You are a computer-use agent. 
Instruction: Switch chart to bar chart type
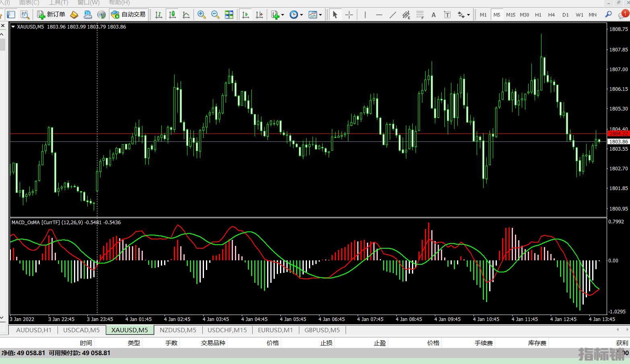tap(159, 15)
